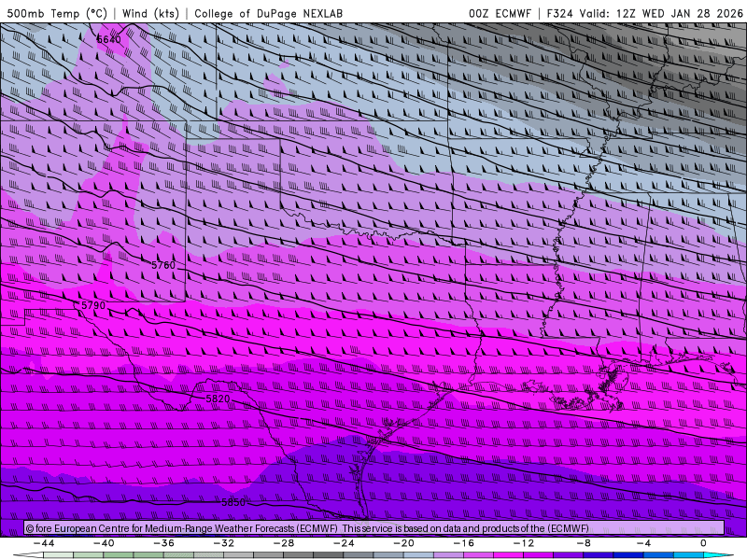The image size is (747, 560).
Task: Click the -16 colorbar scale label
Action: [464, 543]
